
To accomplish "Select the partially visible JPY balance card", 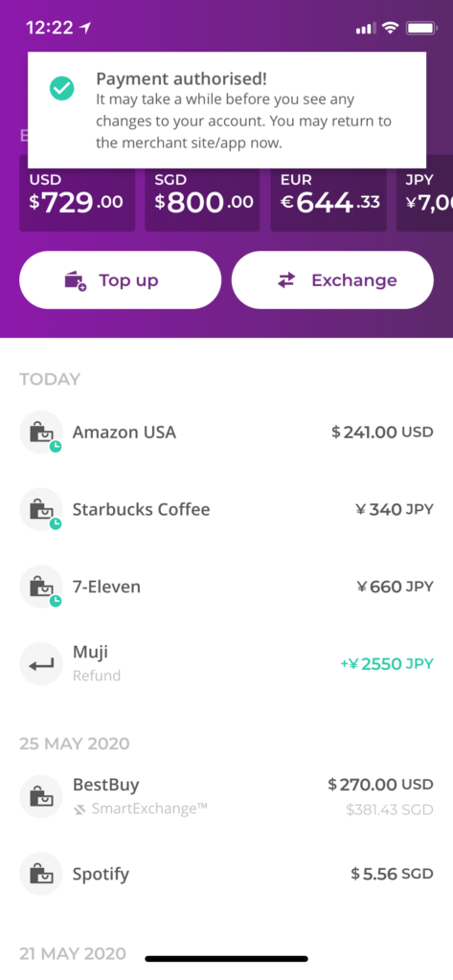I will click(x=425, y=193).
